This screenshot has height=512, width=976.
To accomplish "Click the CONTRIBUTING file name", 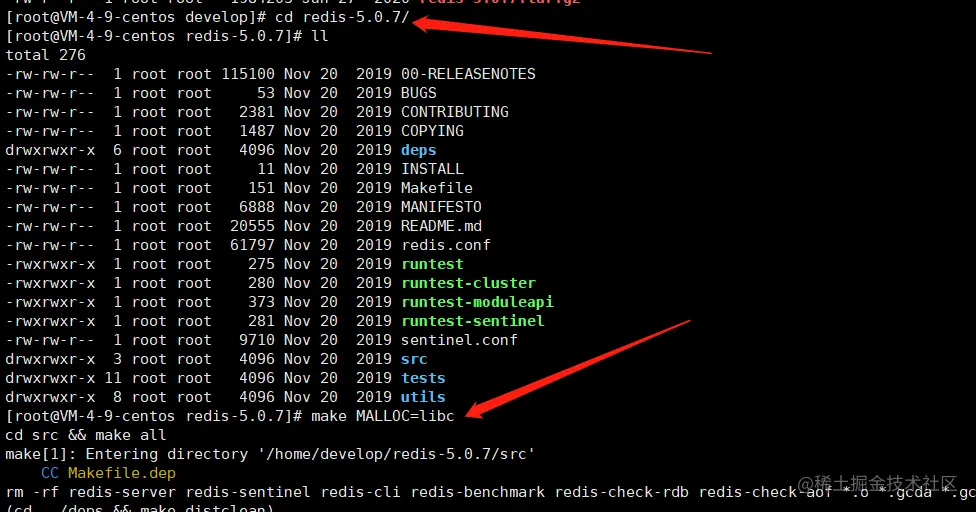I will click(x=455, y=112).
